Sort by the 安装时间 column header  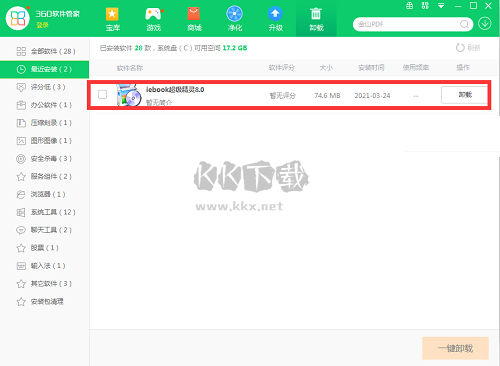pos(371,68)
